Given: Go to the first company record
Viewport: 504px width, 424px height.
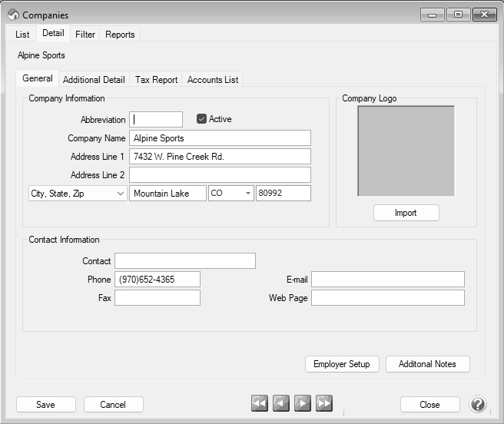Looking at the screenshot, I should (260, 404).
